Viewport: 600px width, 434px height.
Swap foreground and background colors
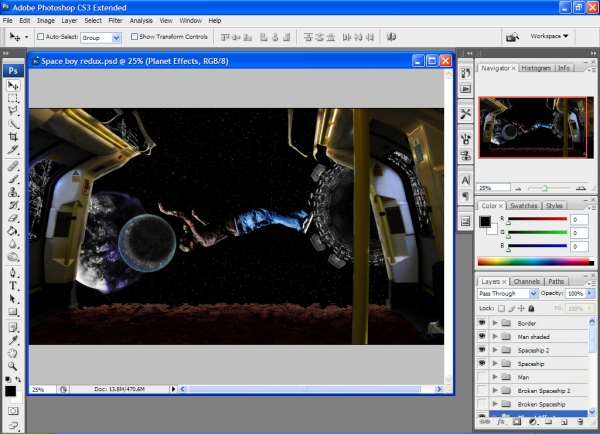18,379
